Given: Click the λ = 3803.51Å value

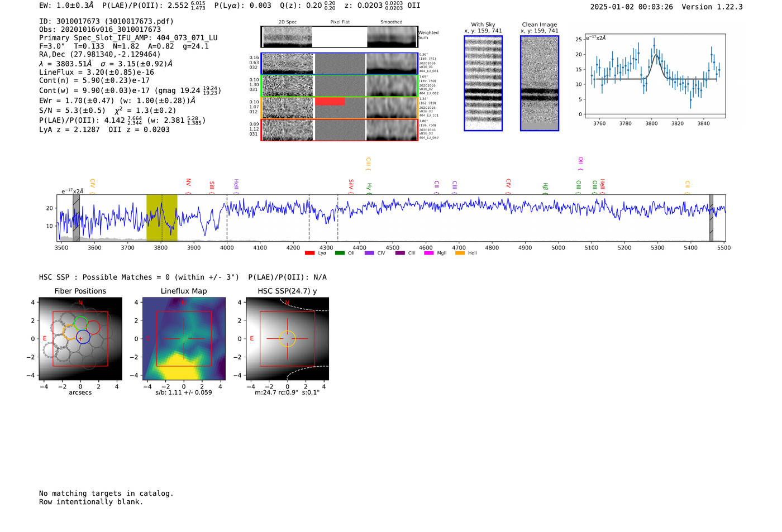Looking at the screenshot, I should pos(65,64).
